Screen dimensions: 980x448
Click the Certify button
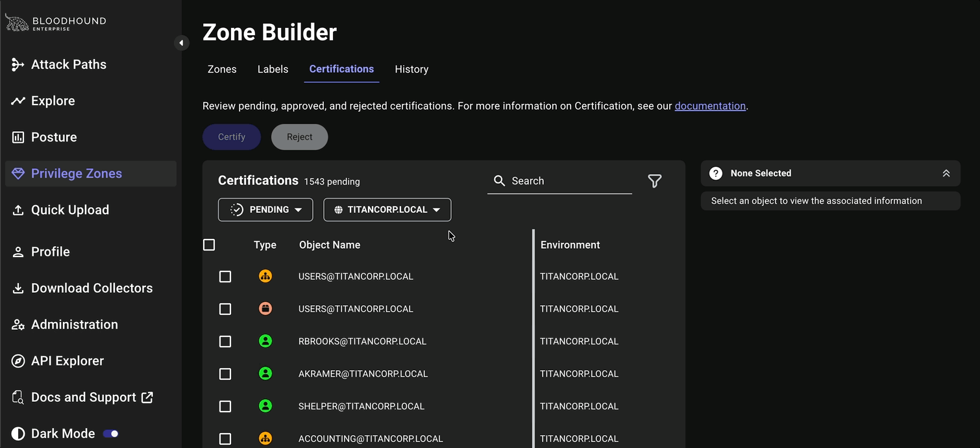232,137
